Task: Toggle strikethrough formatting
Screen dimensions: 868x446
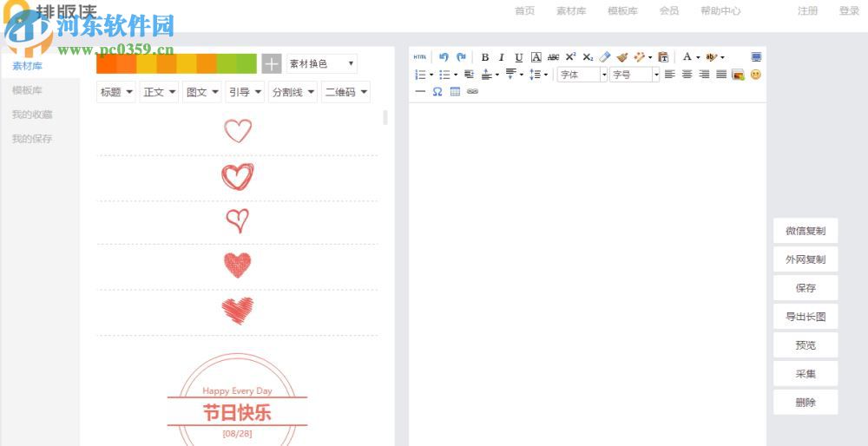Action: (x=553, y=57)
